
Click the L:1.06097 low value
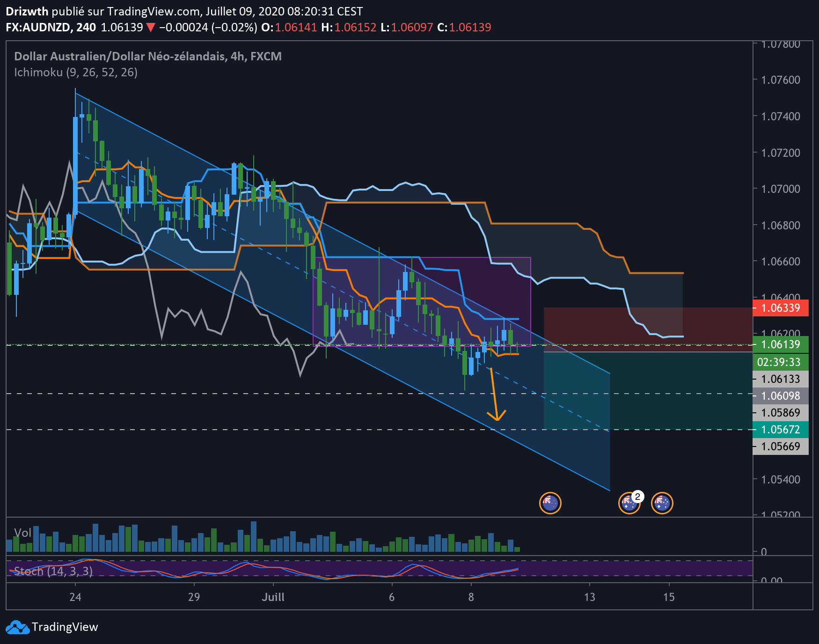tap(407, 28)
